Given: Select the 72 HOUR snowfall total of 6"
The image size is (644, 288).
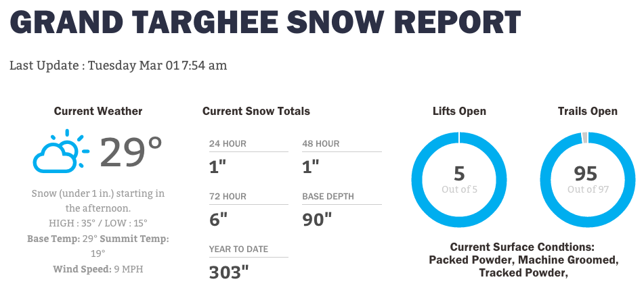Looking at the screenshot, I should pos(218,220).
